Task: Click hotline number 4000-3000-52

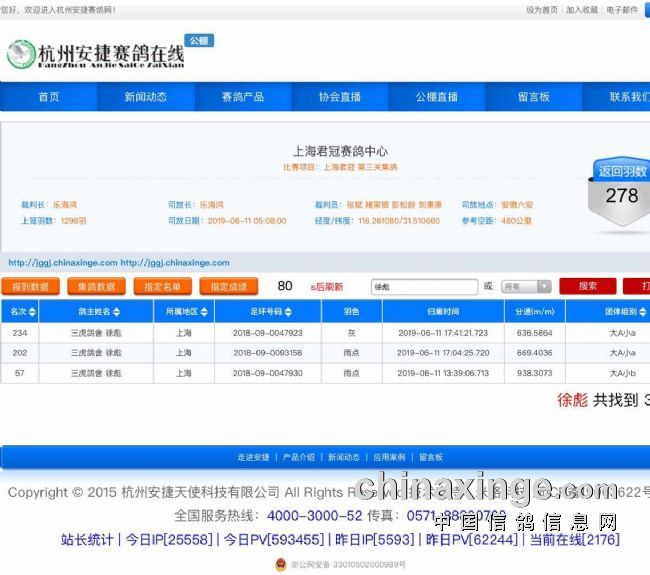Action: (315, 516)
